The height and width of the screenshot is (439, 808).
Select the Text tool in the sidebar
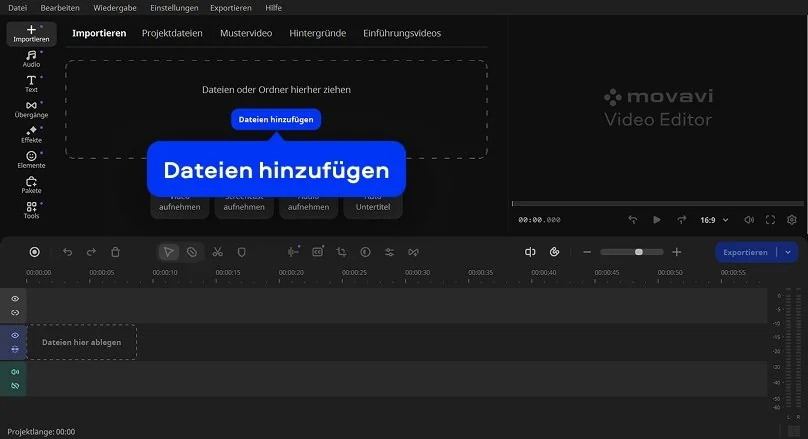click(31, 83)
